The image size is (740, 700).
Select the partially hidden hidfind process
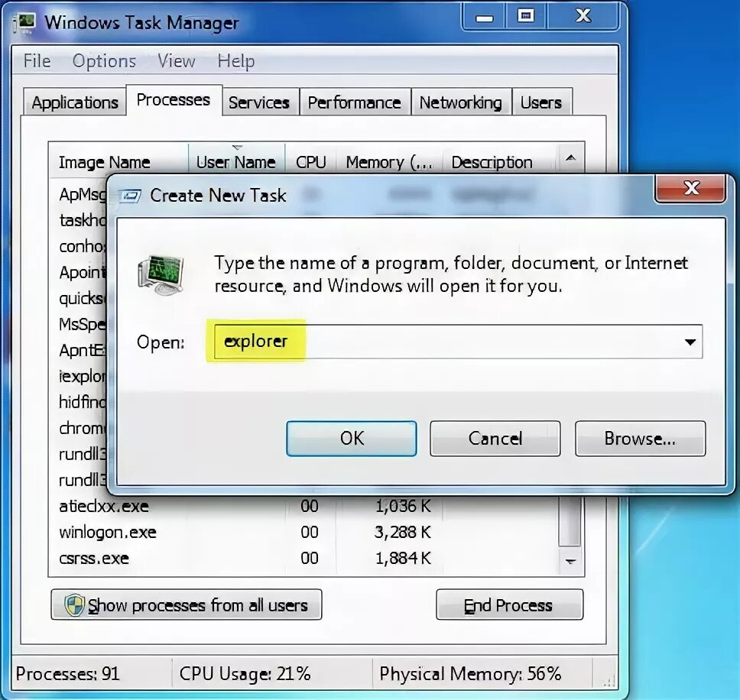coord(82,402)
